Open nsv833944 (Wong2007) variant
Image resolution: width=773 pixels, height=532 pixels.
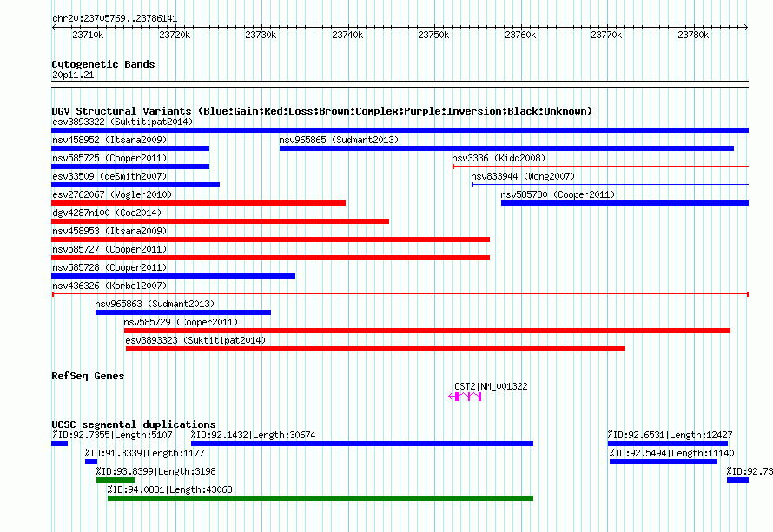point(610,185)
